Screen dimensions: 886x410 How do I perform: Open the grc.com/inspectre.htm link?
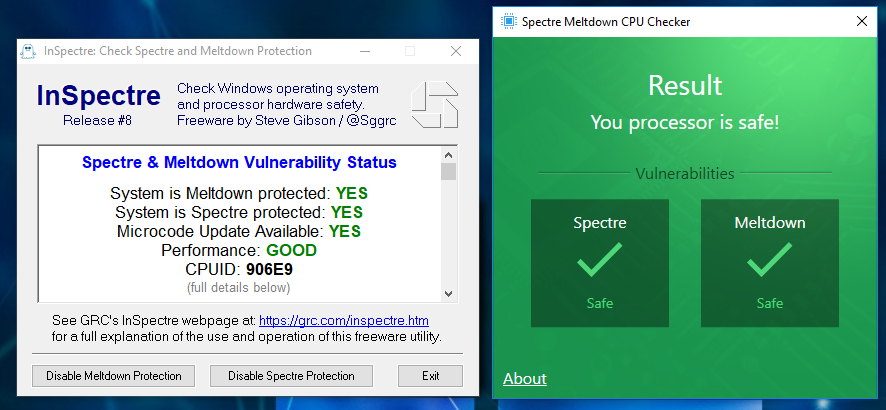343,321
